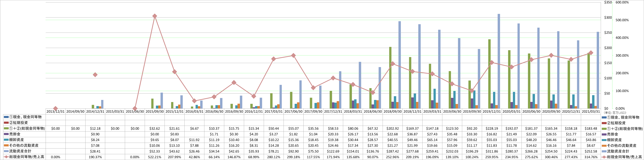Screen dimensions: 644x160
Task: Click the 600.00% label on the percent axis
Action: 622,2
